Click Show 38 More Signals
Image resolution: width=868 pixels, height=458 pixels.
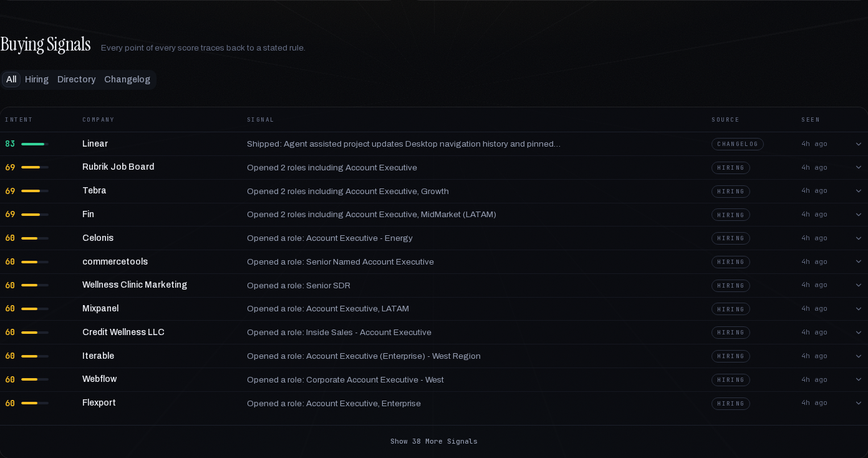tap(434, 441)
